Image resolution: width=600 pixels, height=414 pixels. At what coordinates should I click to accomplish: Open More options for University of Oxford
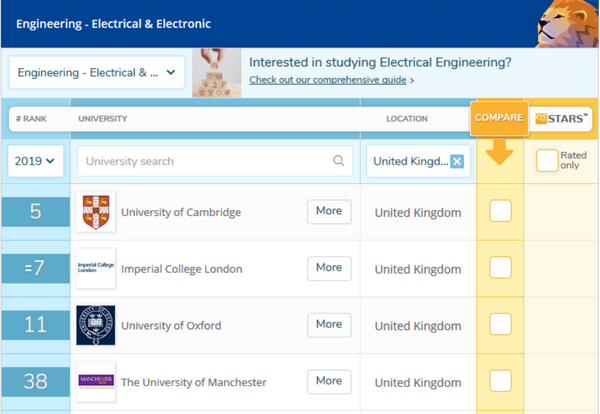pyautogui.click(x=329, y=324)
